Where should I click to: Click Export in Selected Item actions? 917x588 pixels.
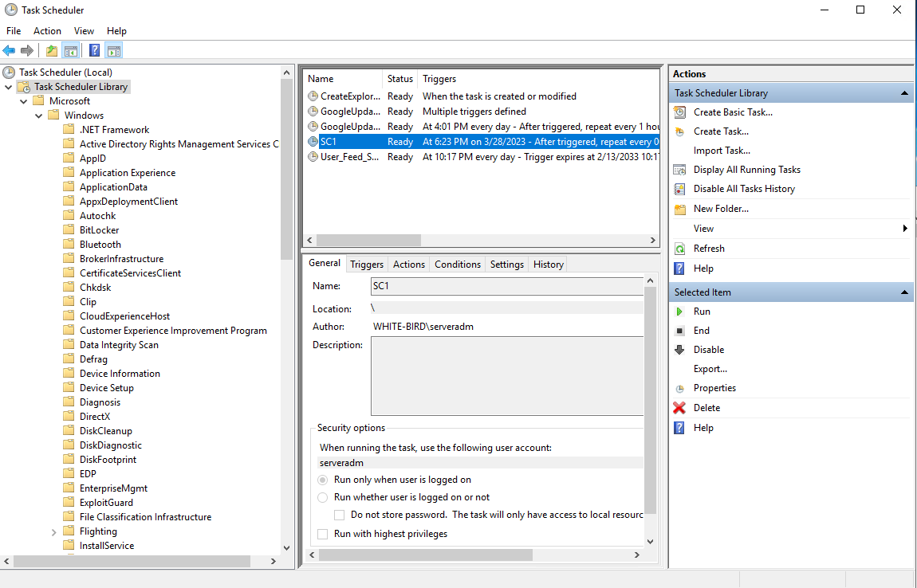tap(710, 369)
